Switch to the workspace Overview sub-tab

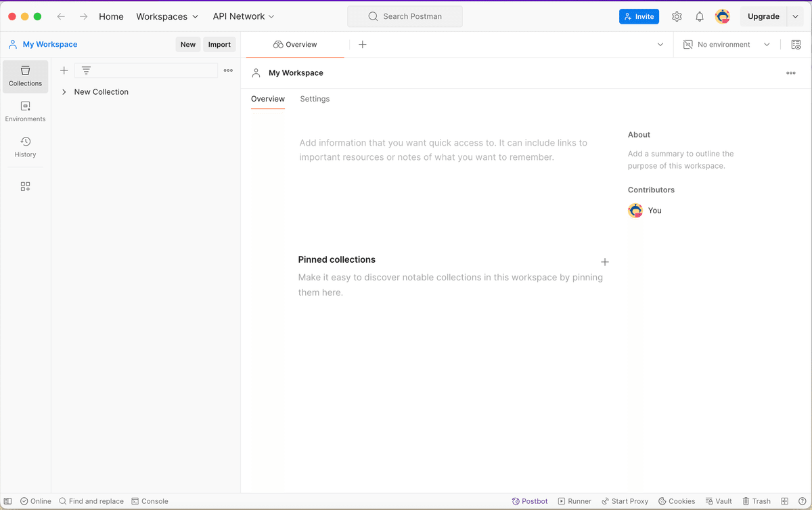[x=268, y=99]
